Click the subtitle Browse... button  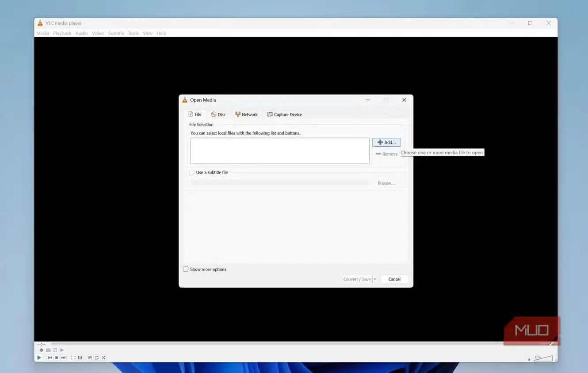point(386,183)
